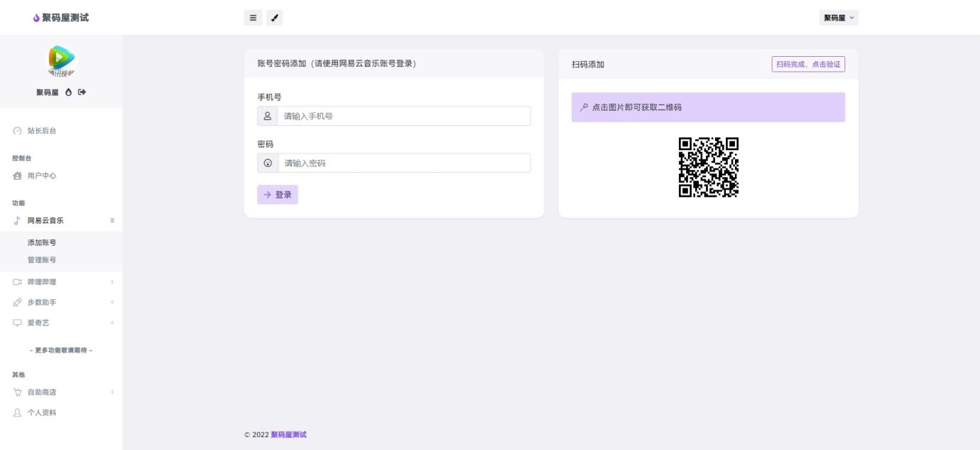Viewport: 980px width, 450px height.
Task: Click the hamburger menu toggle button
Action: point(253,18)
